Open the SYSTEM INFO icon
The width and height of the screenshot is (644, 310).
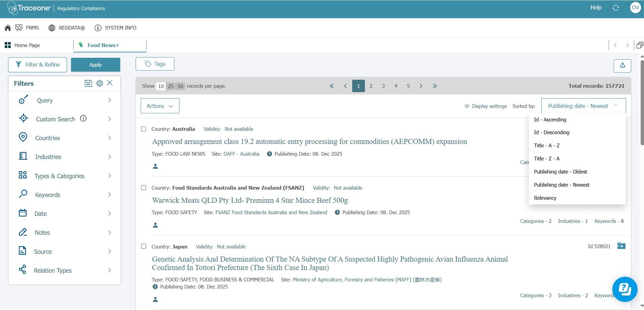tap(98, 28)
